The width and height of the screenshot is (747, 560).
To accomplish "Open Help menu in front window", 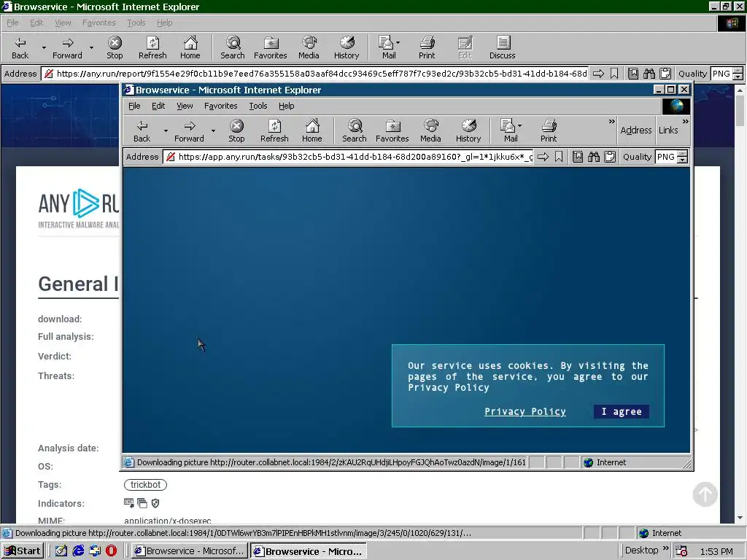I will coord(286,106).
